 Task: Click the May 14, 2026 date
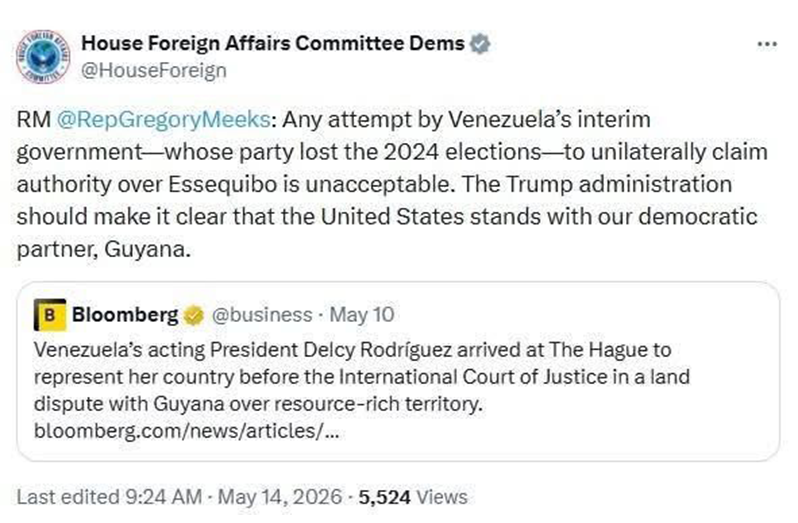click(280, 497)
